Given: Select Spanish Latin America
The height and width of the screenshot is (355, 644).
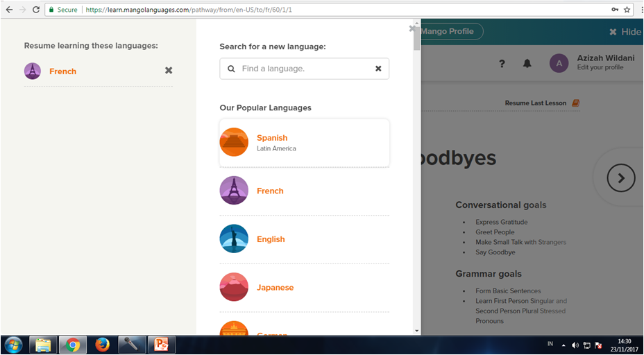Looking at the screenshot, I should (305, 143).
